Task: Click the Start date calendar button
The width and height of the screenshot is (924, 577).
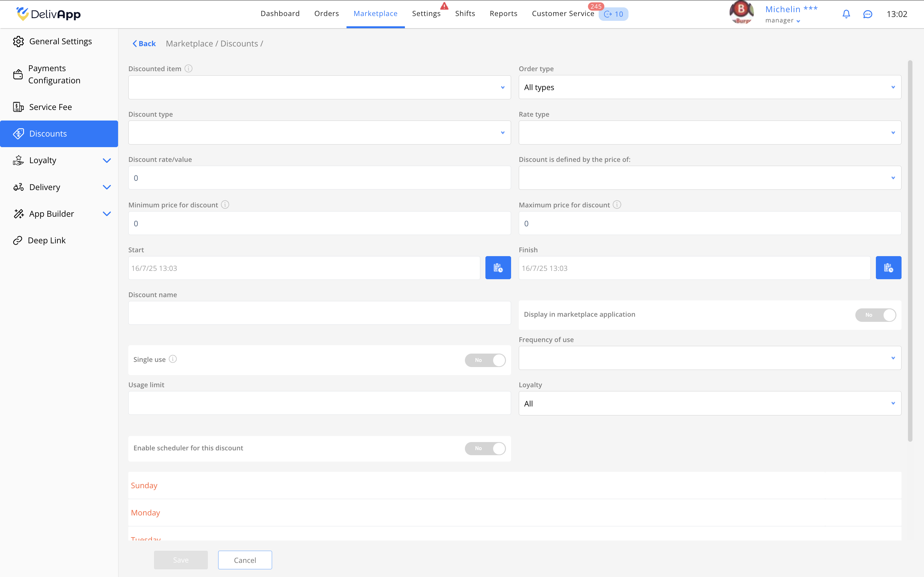Action: 498,268
